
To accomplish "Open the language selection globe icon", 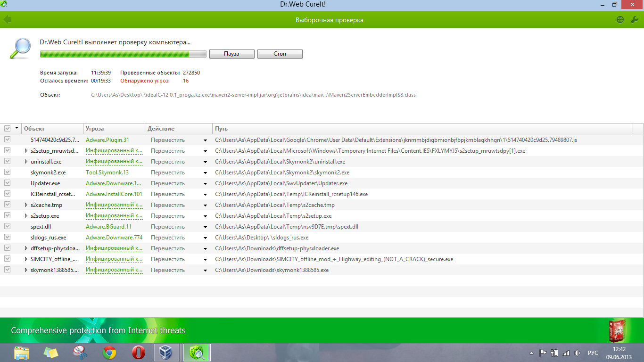I will [621, 20].
